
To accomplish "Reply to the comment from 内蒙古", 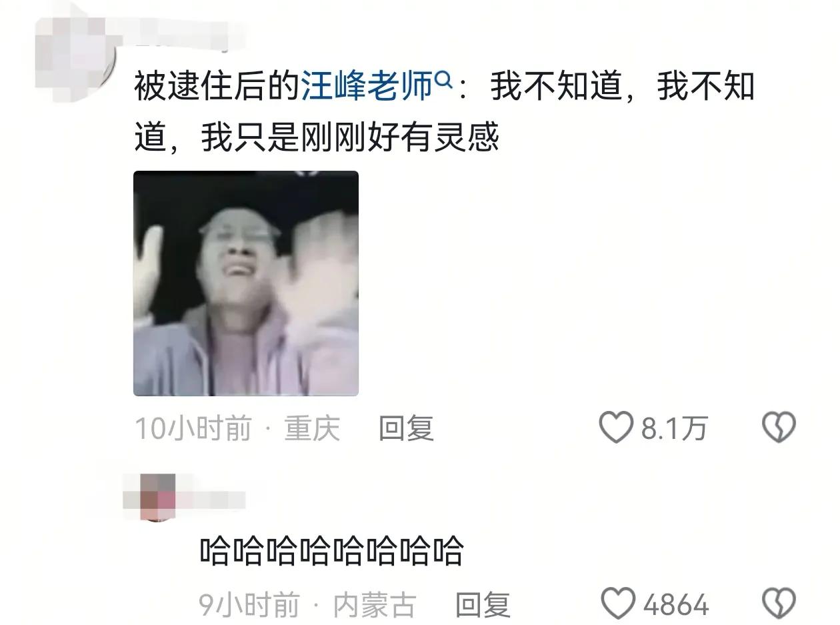I will pyautogui.click(x=483, y=604).
